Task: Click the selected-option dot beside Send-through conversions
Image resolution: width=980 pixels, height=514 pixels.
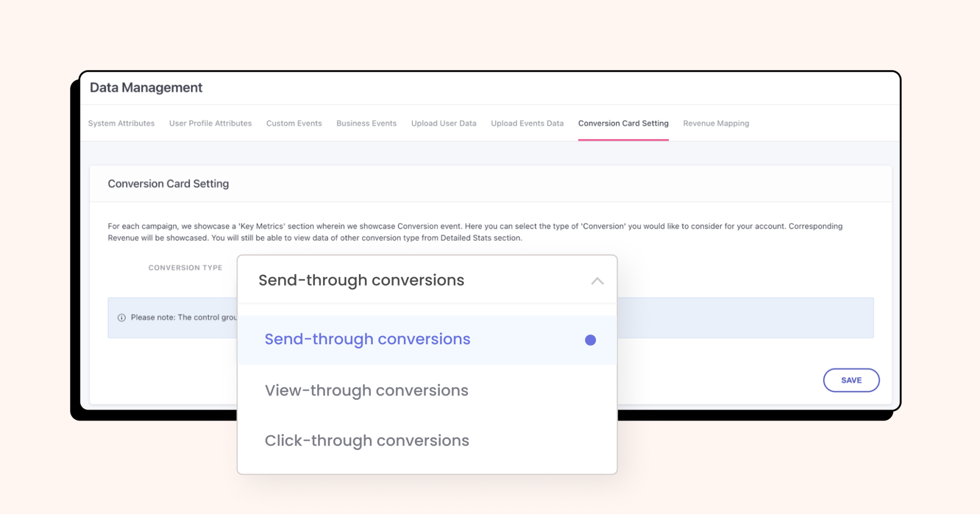Action: tap(590, 340)
